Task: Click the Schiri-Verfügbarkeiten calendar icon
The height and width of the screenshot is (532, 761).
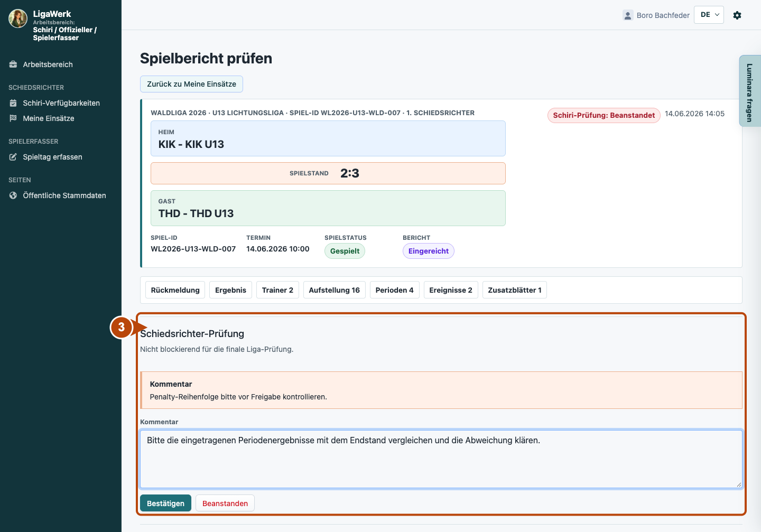Action: click(x=13, y=103)
